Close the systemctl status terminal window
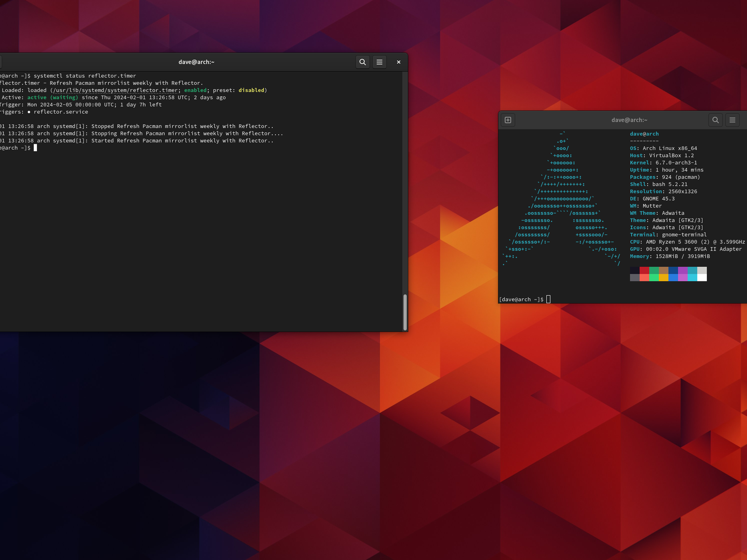The height and width of the screenshot is (560, 747). [x=399, y=62]
